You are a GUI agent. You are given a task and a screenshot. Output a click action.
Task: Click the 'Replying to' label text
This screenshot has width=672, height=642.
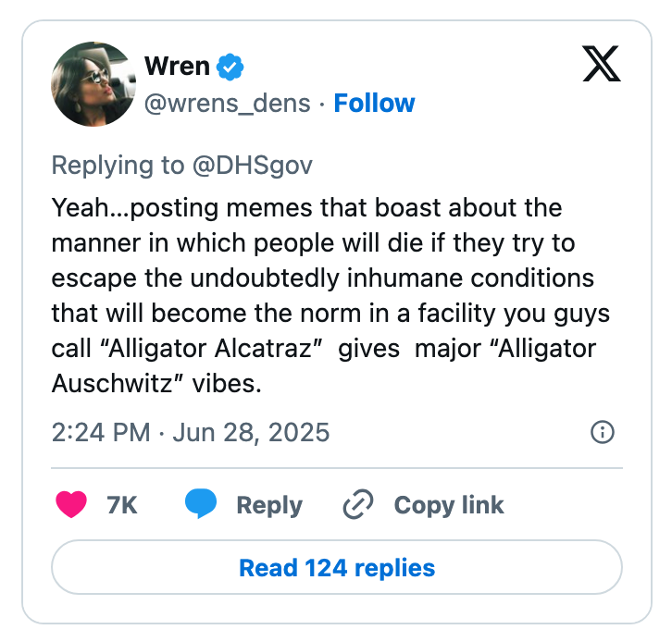pyautogui.click(x=118, y=166)
